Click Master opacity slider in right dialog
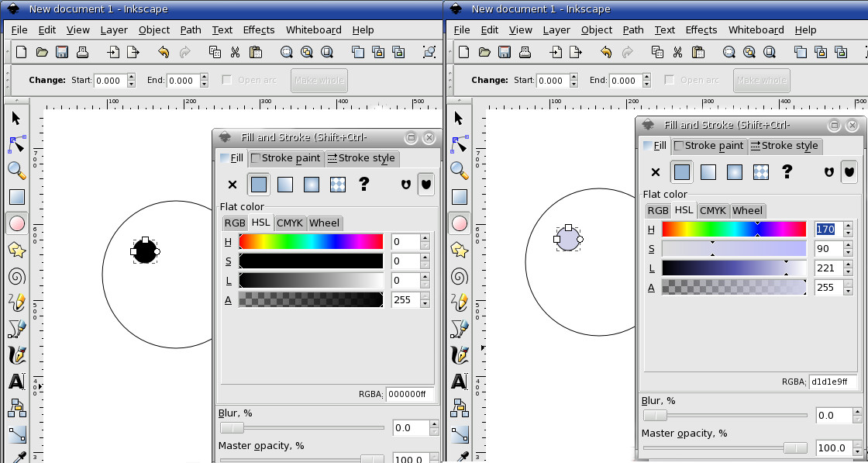The height and width of the screenshot is (463, 868). point(725,447)
